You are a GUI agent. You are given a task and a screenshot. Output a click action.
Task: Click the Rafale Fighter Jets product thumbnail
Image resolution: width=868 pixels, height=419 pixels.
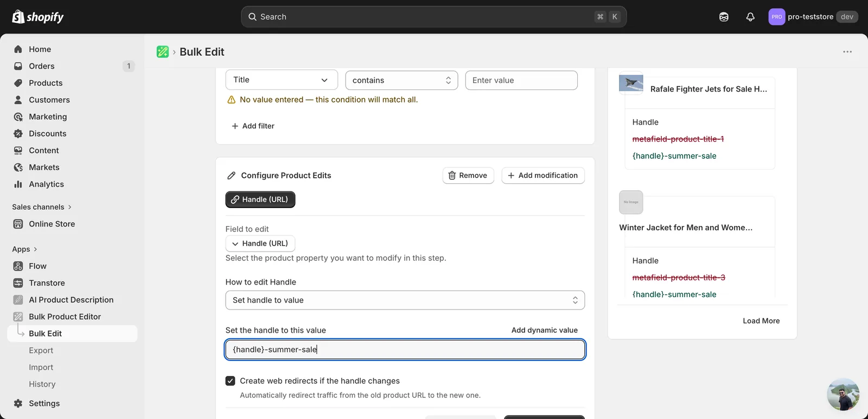[631, 83]
